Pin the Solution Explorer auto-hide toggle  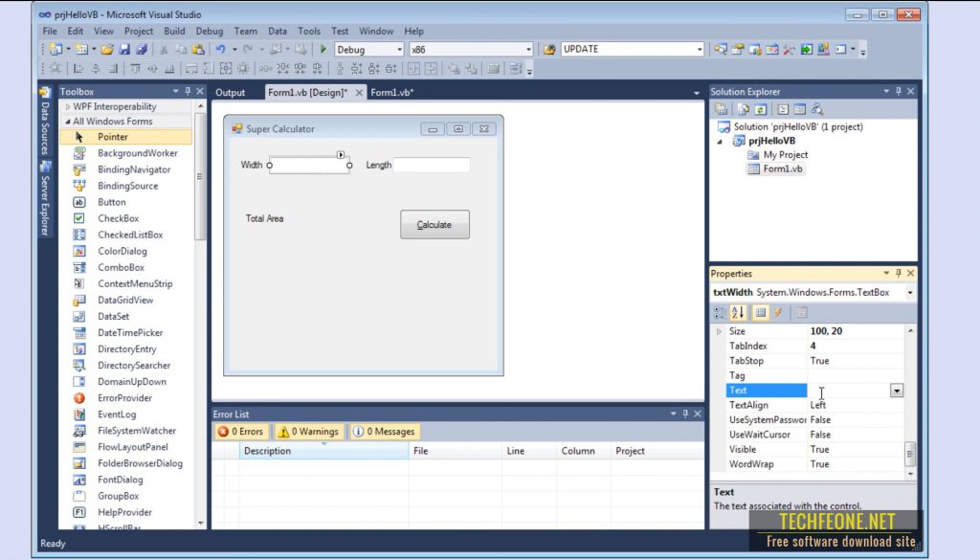[x=898, y=91]
